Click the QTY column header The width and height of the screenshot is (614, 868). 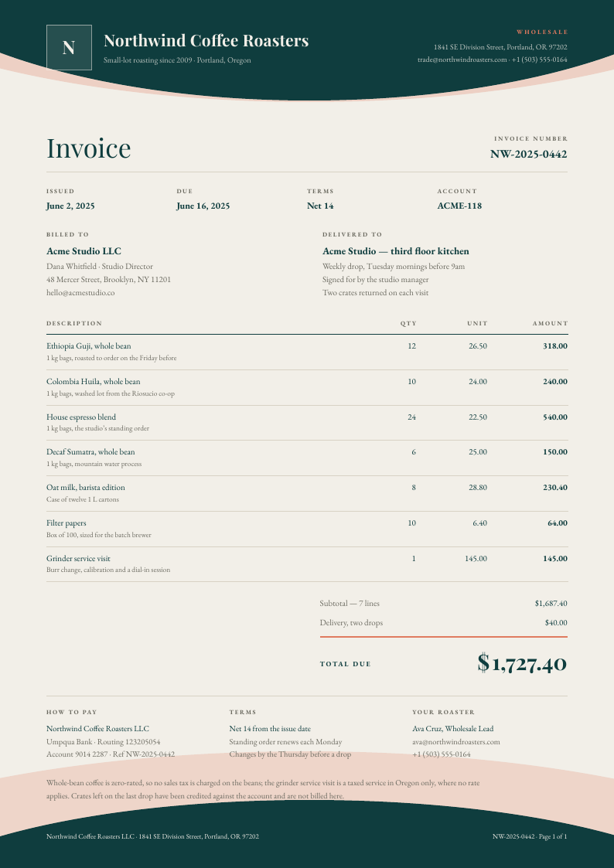[x=408, y=323]
